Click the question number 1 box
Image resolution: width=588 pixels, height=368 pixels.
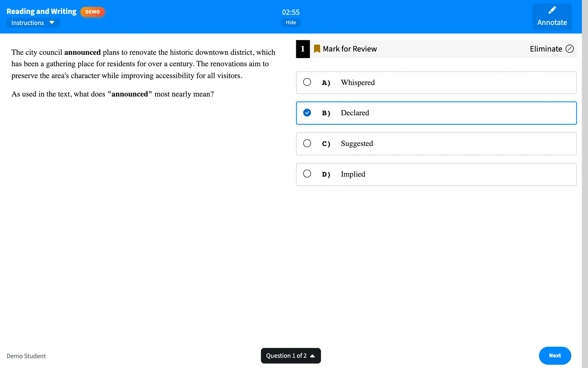[x=303, y=49]
